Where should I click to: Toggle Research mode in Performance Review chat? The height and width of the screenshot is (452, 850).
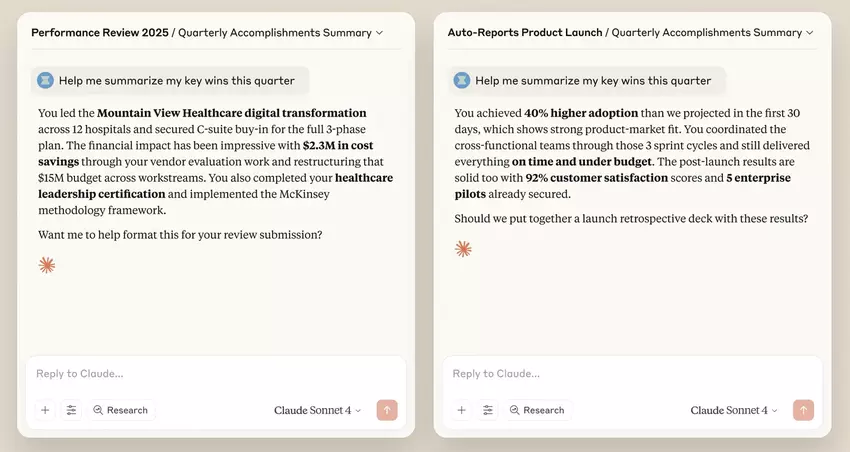[x=120, y=410]
